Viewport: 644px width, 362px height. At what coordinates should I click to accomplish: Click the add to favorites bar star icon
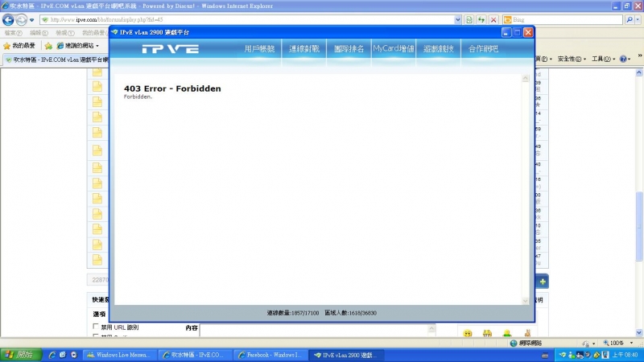tap(48, 46)
